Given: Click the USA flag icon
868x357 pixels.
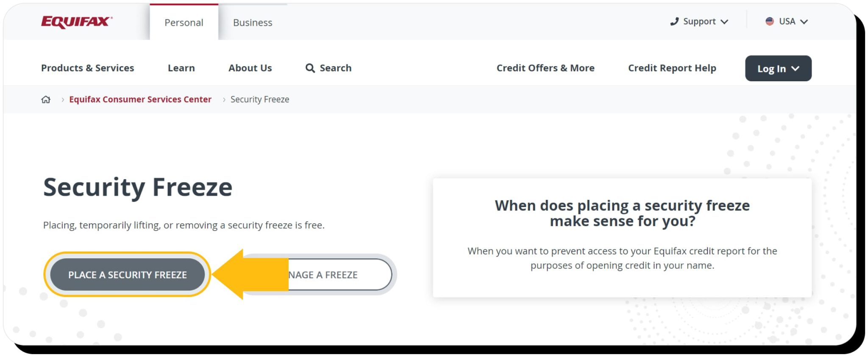Looking at the screenshot, I should pyautogui.click(x=770, y=22).
